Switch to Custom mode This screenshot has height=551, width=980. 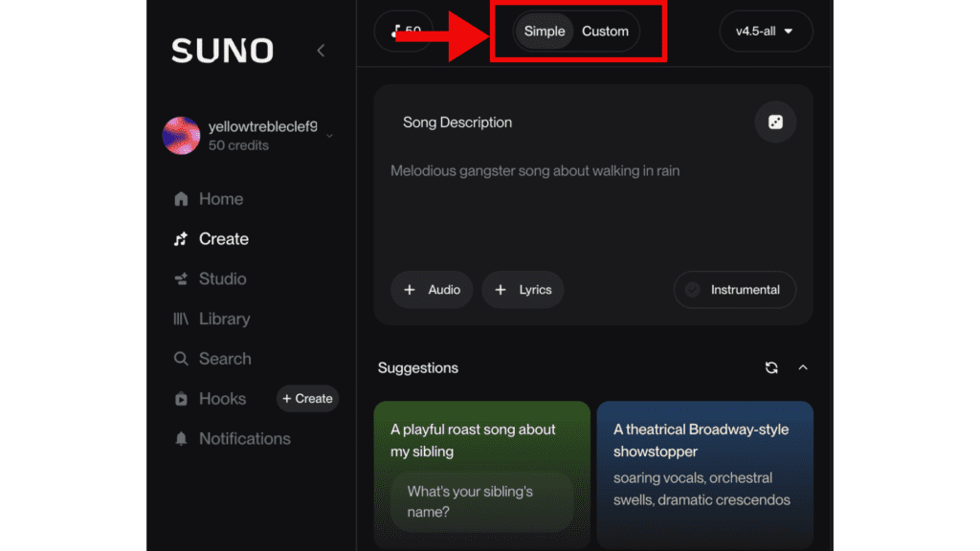point(605,31)
